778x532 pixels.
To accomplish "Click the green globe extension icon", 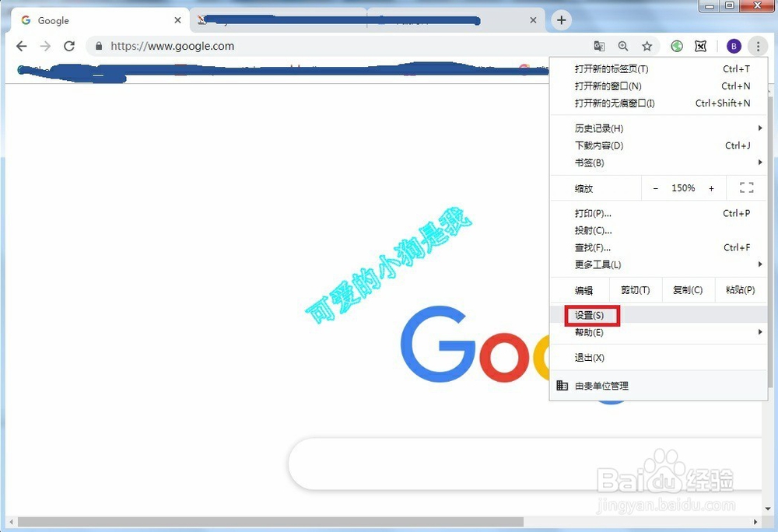I will [677, 46].
